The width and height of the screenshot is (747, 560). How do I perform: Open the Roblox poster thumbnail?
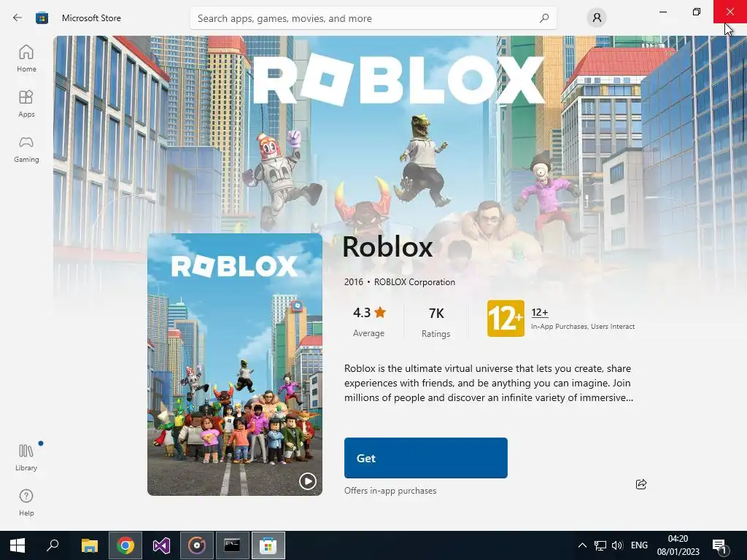pyautogui.click(x=235, y=365)
